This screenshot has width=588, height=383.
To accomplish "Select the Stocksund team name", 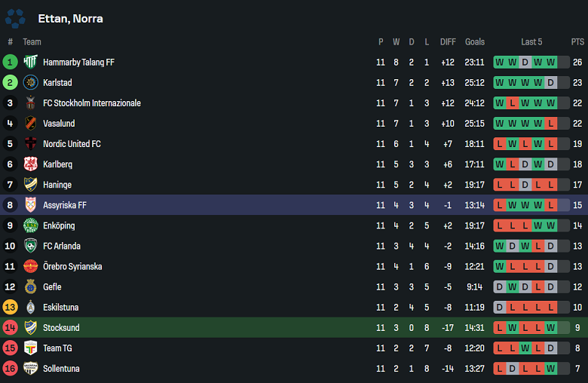I will point(61,328).
